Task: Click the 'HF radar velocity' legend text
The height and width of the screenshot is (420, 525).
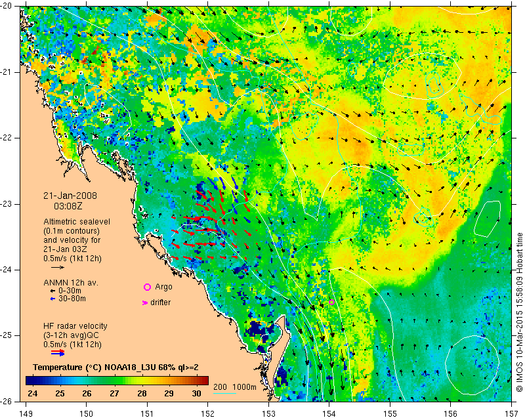Action: [75, 326]
